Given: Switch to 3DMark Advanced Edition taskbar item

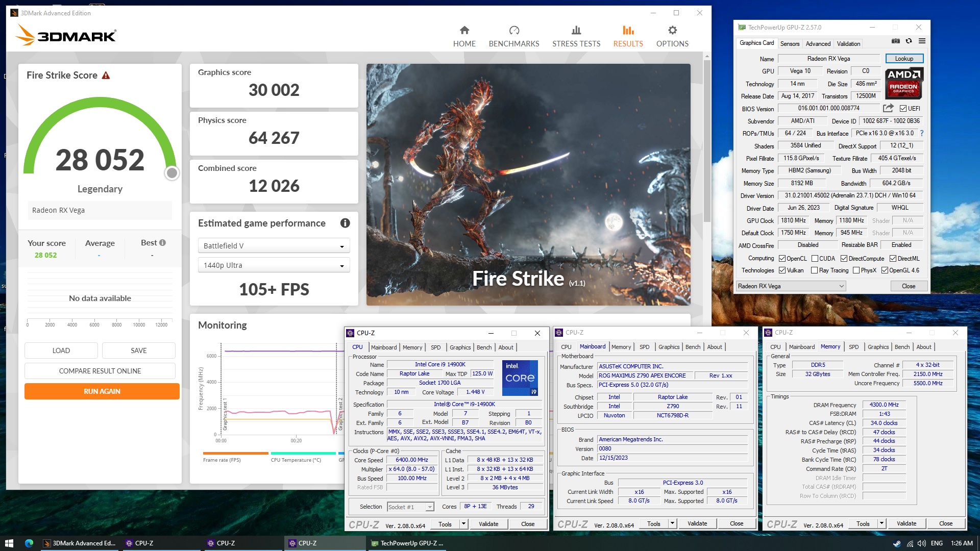Looking at the screenshot, I should pyautogui.click(x=80, y=543).
